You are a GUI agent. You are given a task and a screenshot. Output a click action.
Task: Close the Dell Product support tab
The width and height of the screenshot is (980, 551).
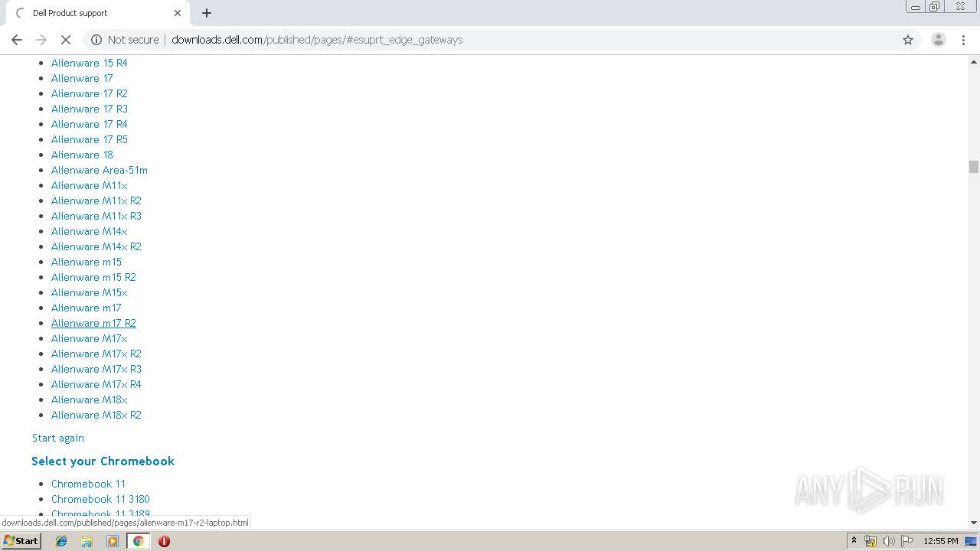178,13
